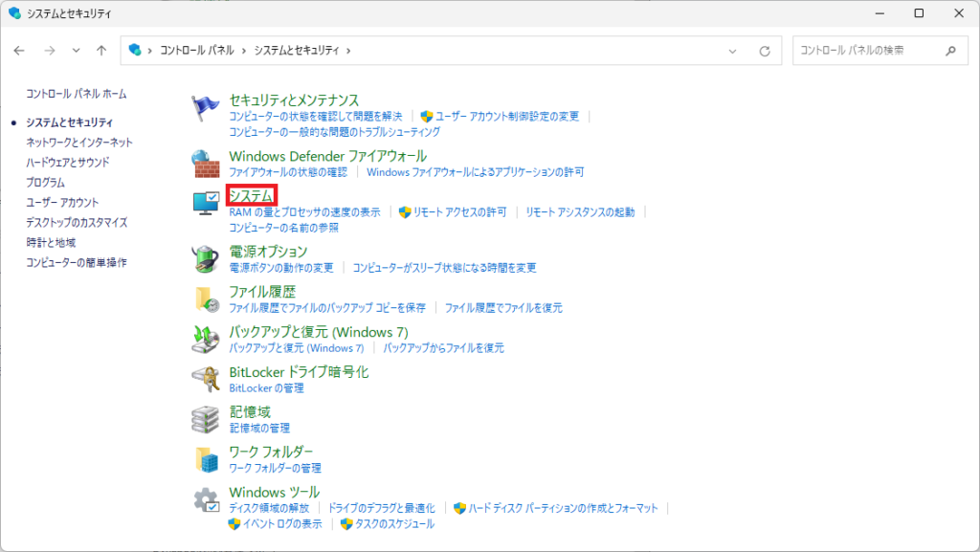
Task: Click コンピューターがスリープ状態になる時間を変更 link
Action: click(x=444, y=268)
